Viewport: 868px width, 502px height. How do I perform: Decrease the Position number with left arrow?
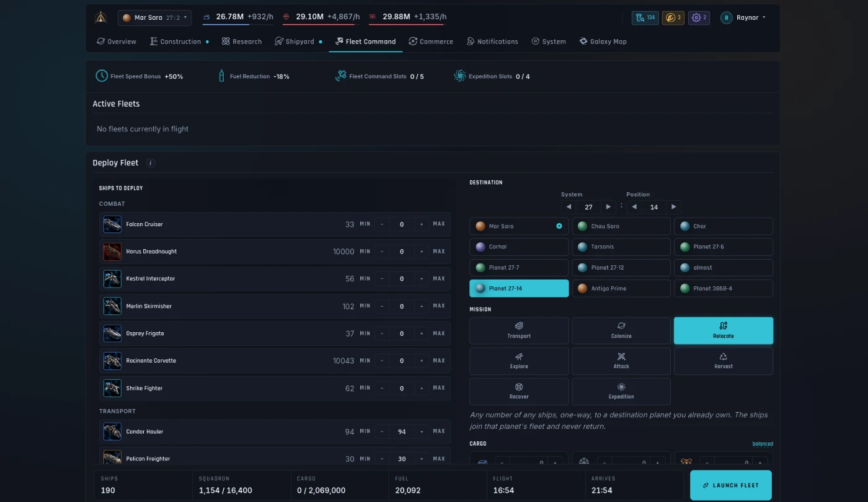pos(634,207)
